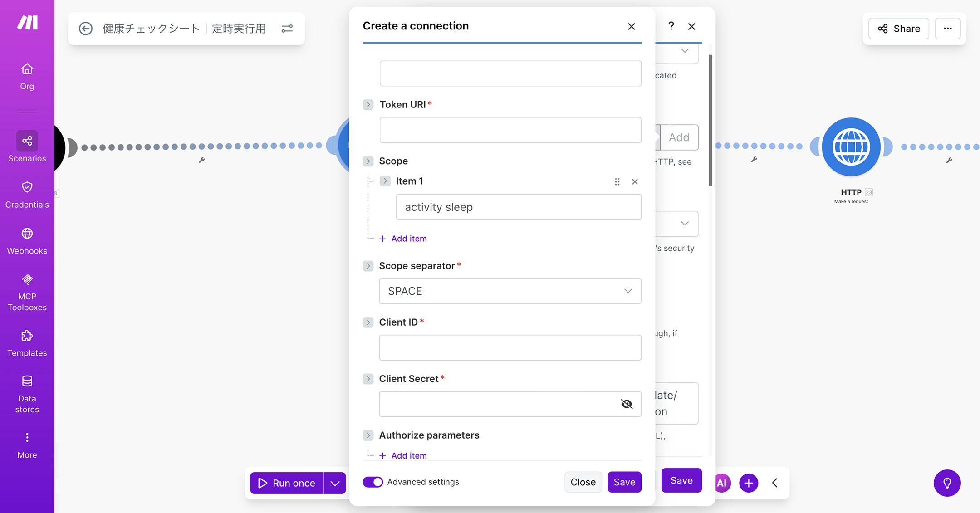Viewport: 980px width, 513px height.
Task: Open the three-dots options menu
Action: coord(947,29)
